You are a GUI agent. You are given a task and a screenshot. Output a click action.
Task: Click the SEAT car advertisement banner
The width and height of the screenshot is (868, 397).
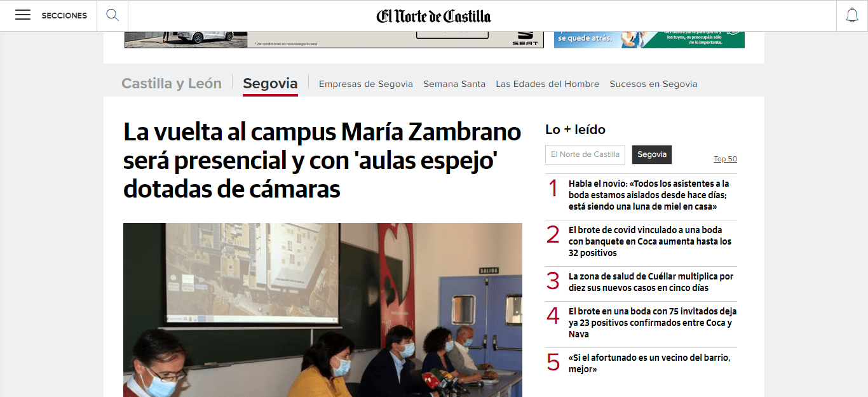point(334,39)
